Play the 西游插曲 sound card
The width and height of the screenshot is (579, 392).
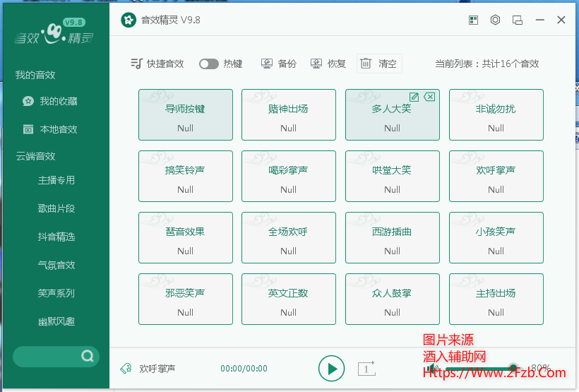[x=393, y=237]
